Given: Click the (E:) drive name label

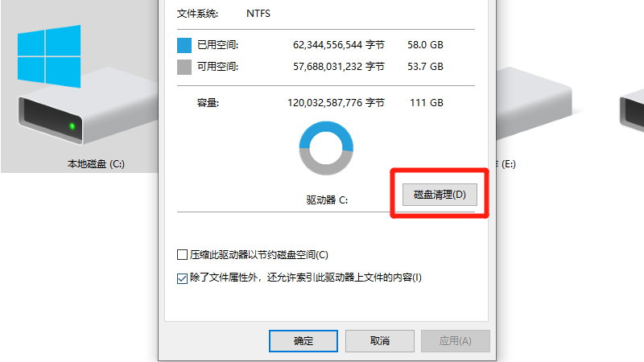Looking at the screenshot, I should point(506,164).
